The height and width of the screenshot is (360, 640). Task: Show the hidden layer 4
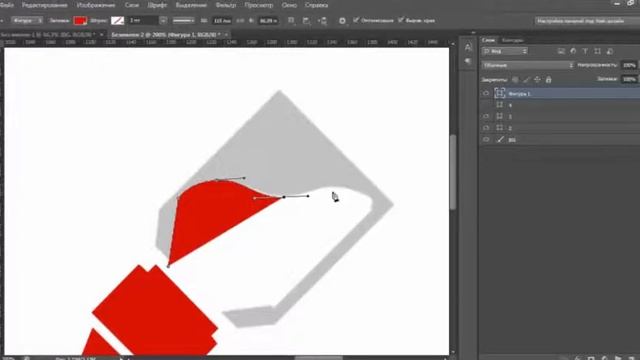point(486,105)
